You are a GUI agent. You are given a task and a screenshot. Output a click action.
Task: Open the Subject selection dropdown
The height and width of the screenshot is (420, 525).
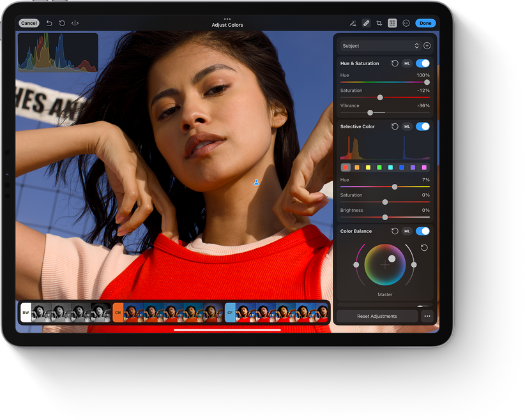click(379, 46)
